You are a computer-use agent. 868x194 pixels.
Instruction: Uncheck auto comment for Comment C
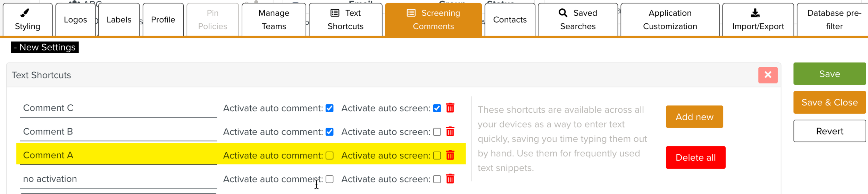point(329,108)
